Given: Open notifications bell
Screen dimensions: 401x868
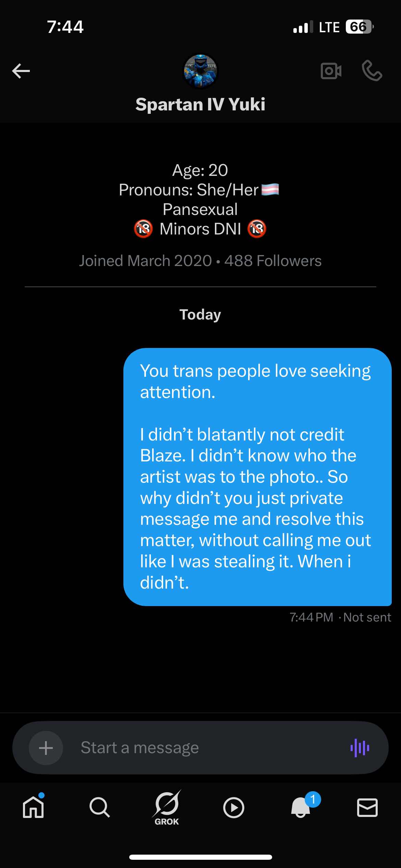Looking at the screenshot, I should [301, 807].
